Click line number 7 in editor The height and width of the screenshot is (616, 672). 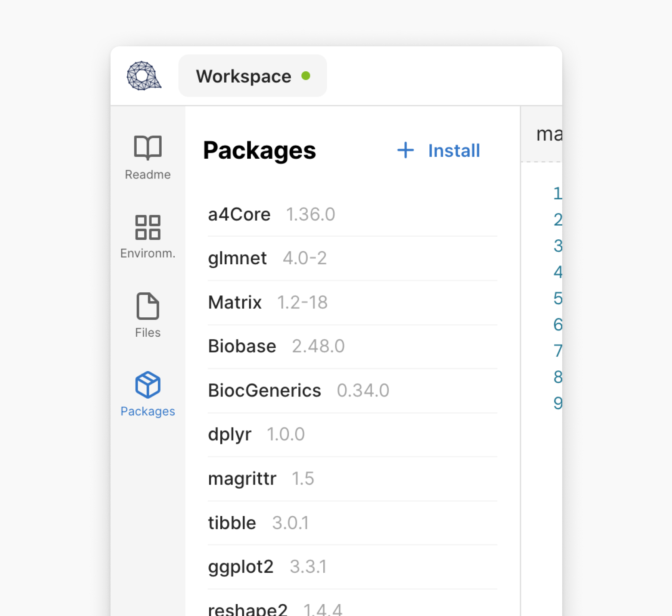coord(558,351)
